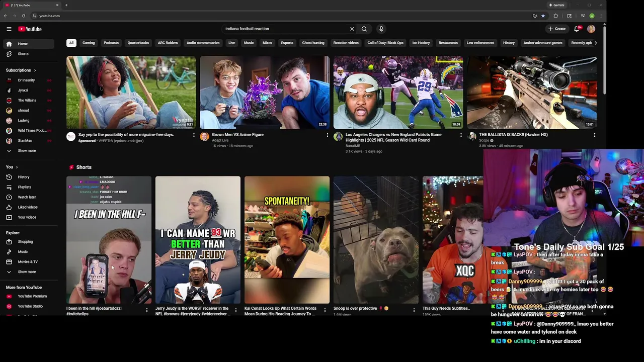Click the YouTube logo
The image size is (644, 362).
[x=30, y=29]
